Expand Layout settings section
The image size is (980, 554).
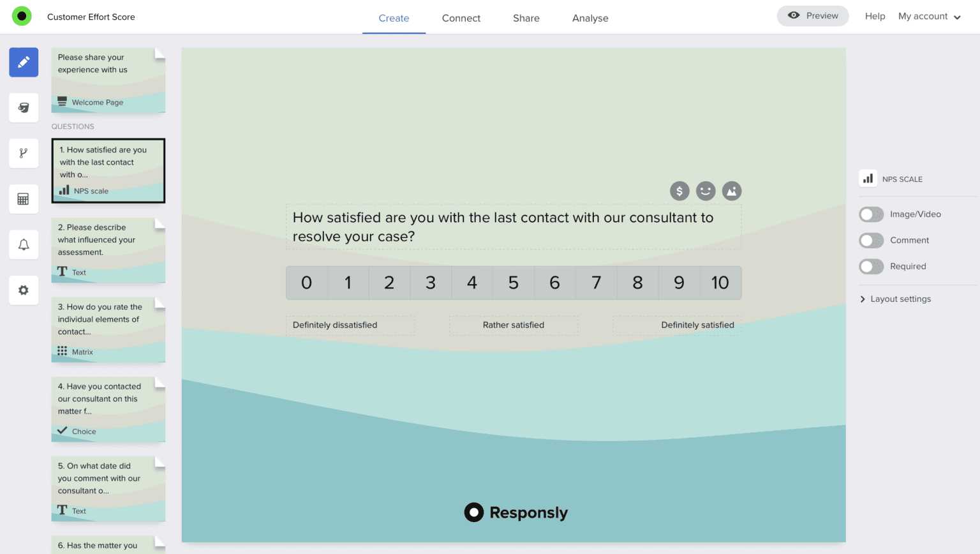pyautogui.click(x=895, y=299)
